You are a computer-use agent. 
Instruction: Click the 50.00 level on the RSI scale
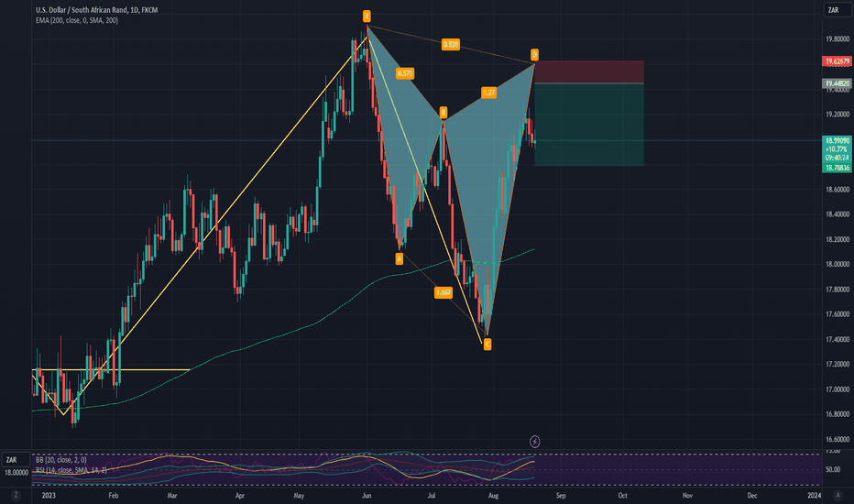[833, 469]
